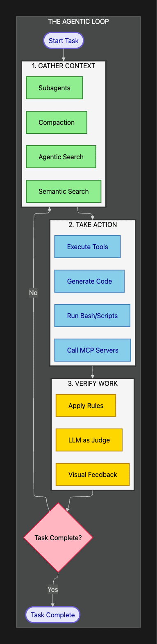Click the 3. VERIFY WORK heading
Viewport: 157px width, 644px height.
coord(93,383)
